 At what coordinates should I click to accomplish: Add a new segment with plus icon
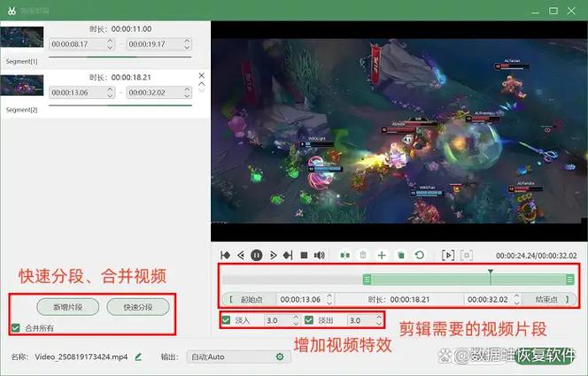click(382, 256)
